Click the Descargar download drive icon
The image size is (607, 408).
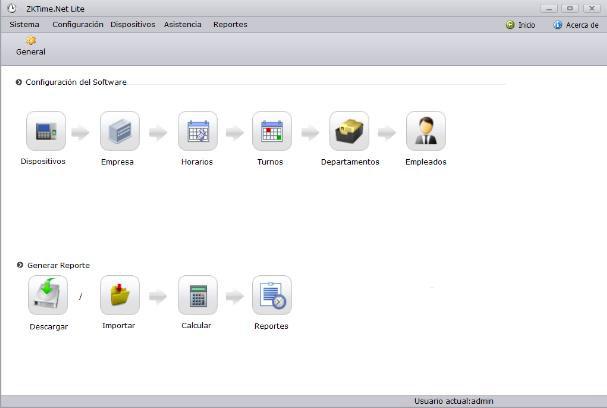coord(48,295)
